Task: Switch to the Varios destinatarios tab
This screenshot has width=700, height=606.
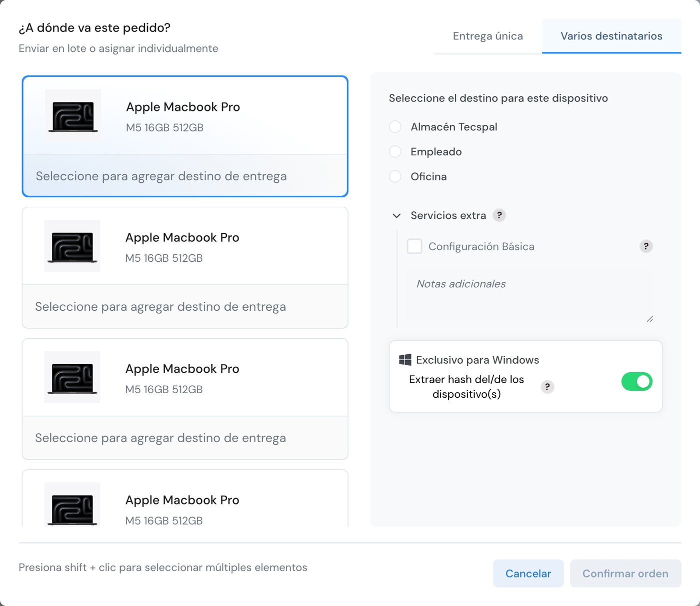Action: pyautogui.click(x=611, y=36)
